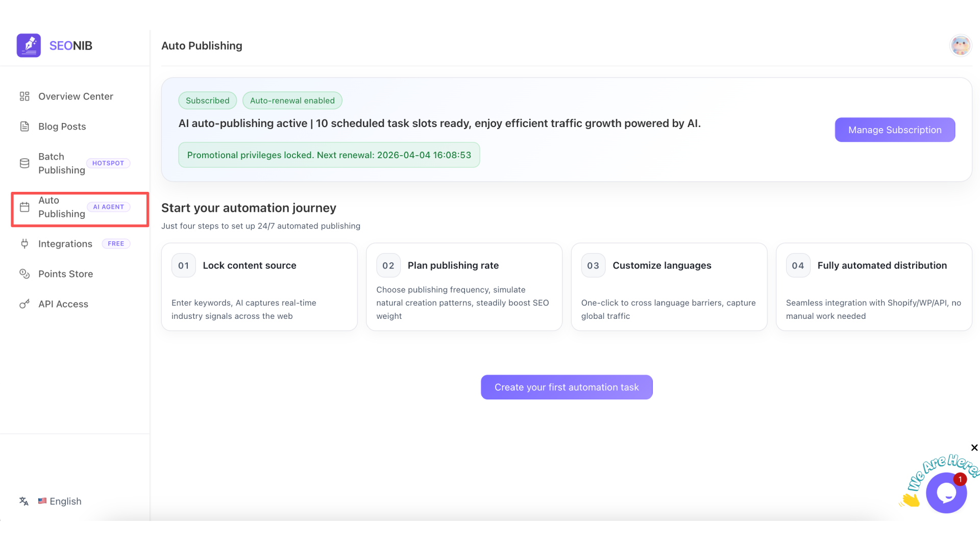Click the SEONIB logo icon
Image resolution: width=980 pixels, height=551 pixels.
click(29, 45)
